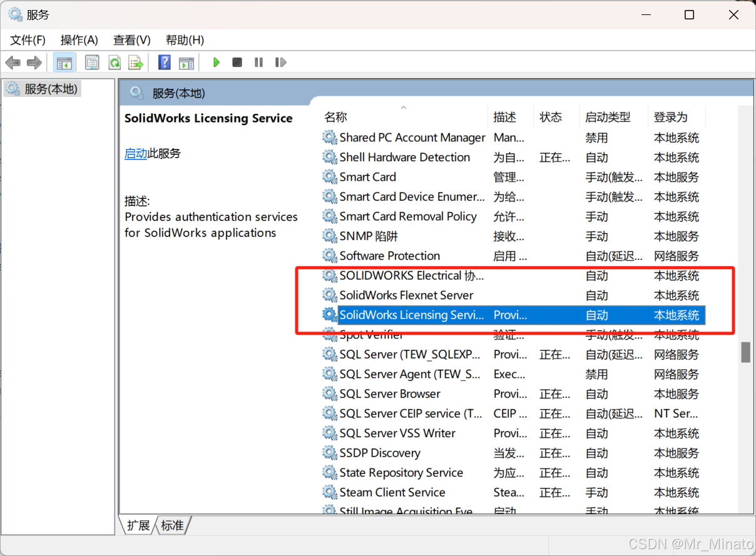Start the service with green play icon
The width and height of the screenshot is (756, 556).
click(217, 63)
